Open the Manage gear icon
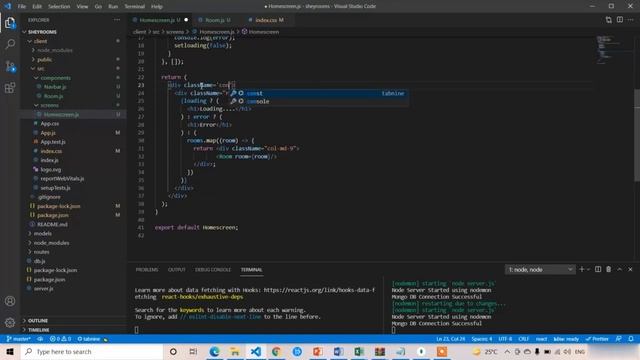This screenshot has height=360, width=640. pos(10,322)
